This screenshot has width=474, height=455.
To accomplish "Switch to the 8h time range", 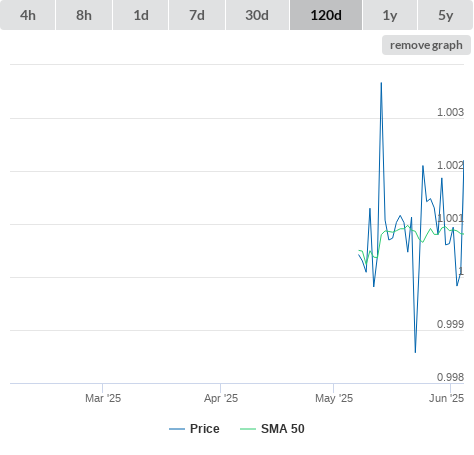I will click(x=84, y=15).
